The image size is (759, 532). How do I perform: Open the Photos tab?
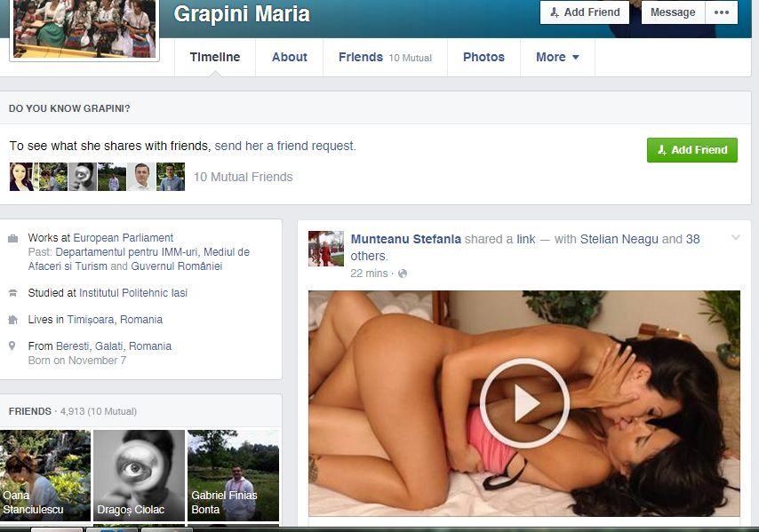(x=484, y=57)
